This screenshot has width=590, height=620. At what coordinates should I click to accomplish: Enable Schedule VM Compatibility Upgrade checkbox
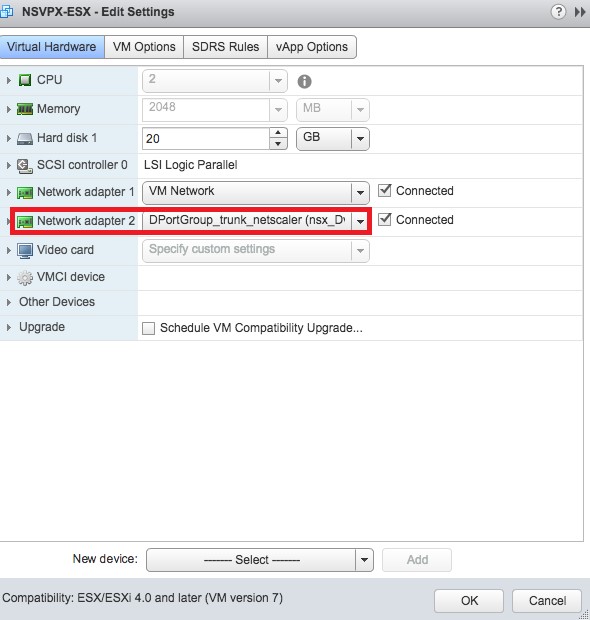[148, 328]
